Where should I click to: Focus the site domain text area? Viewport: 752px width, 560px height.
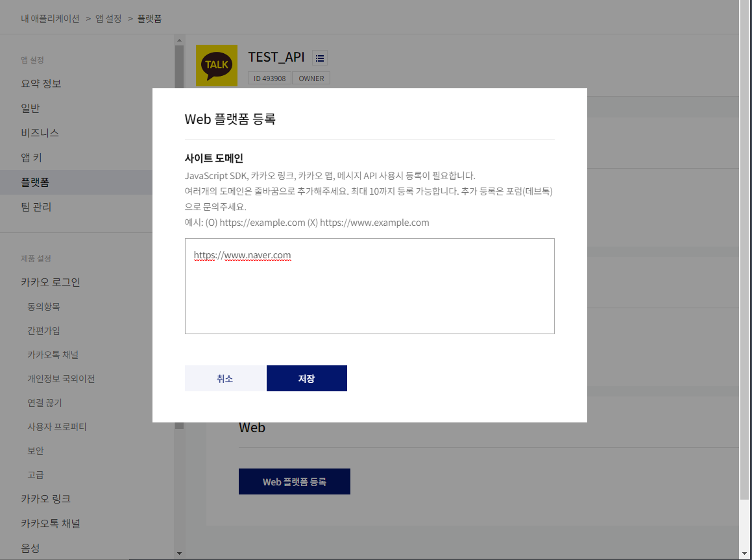click(369, 286)
